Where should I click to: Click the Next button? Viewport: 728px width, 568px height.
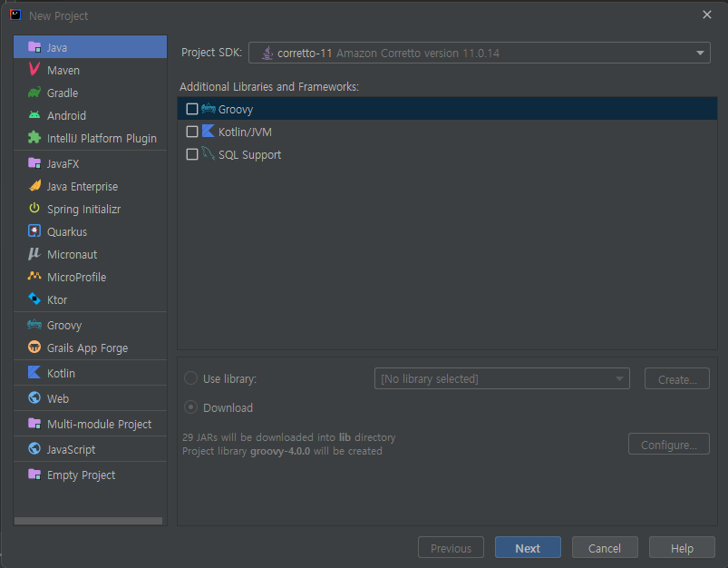pyautogui.click(x=528, y=547)
